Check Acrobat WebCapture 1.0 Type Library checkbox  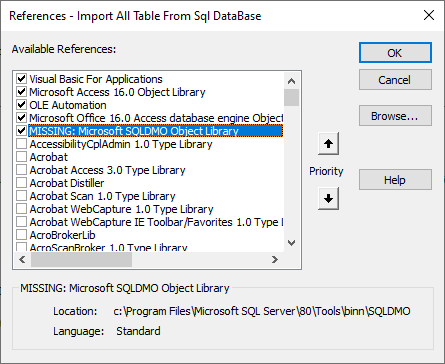click(x=21, y=209)
